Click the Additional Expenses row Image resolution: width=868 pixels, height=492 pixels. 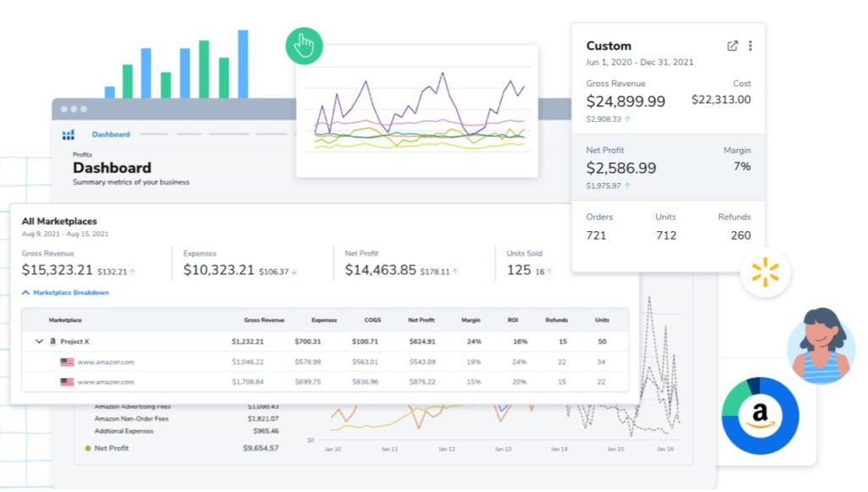(x=186, y=431)
